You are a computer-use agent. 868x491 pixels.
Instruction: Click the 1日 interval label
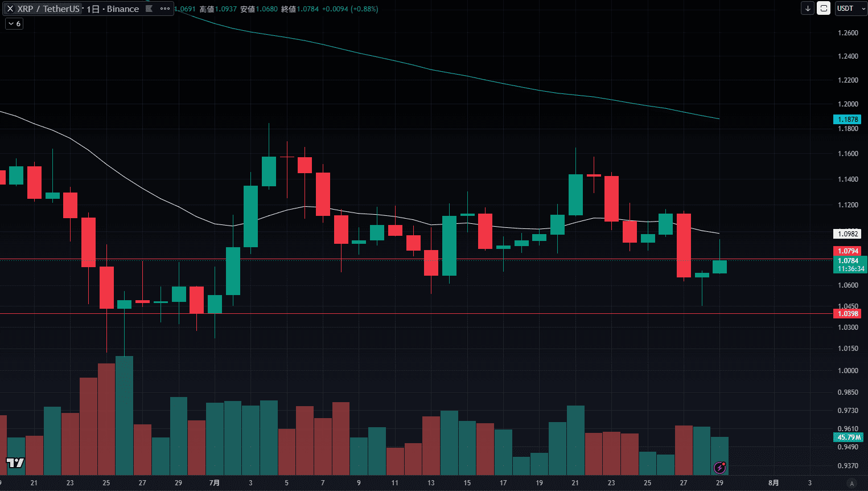click(x=93, y=9)
